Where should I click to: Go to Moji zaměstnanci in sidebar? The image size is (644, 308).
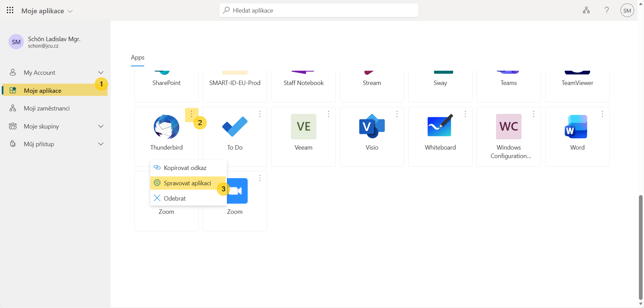point(47,108)
